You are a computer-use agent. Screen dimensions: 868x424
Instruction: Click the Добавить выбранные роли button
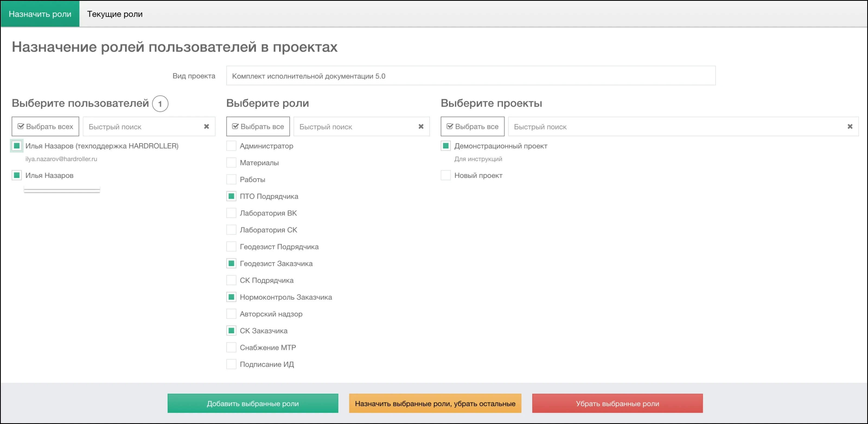pos(253,403)
